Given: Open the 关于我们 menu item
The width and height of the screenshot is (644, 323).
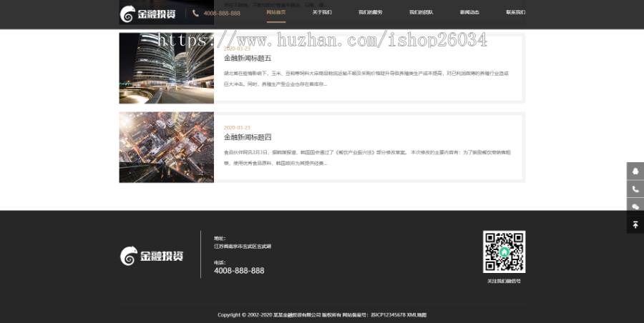Looking at the screenshot, I should [322, 12].
